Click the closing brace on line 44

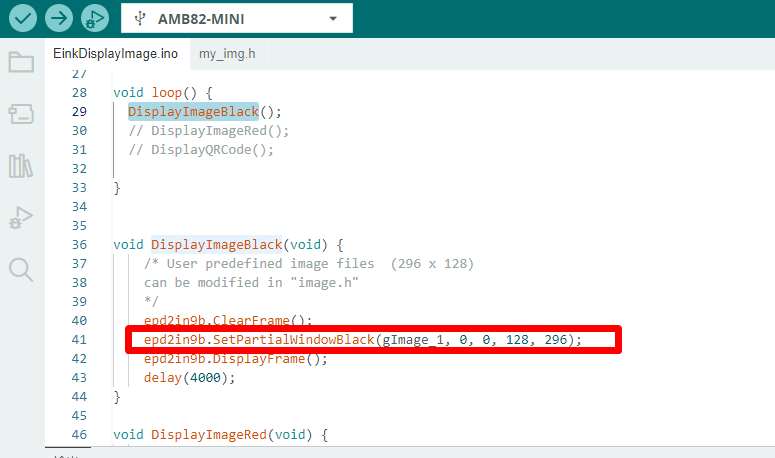[117, 397]
